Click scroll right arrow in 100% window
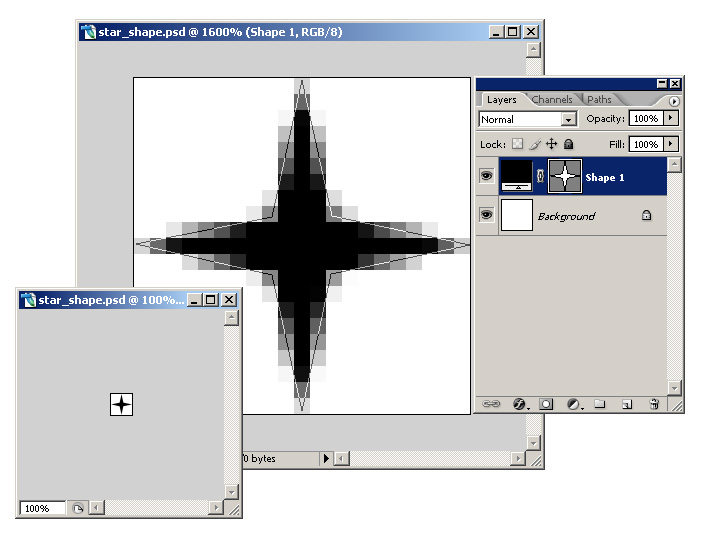 tap(216, 508)
